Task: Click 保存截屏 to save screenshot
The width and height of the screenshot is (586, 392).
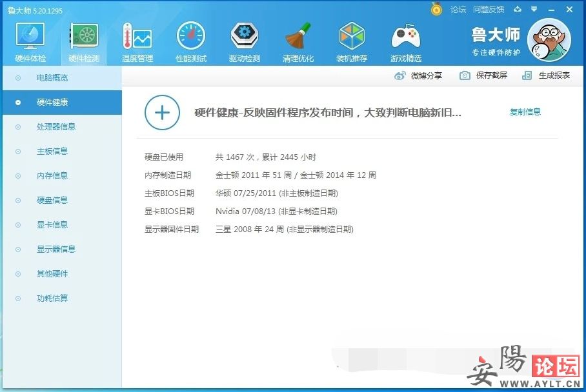Action: tap(483, 75)
